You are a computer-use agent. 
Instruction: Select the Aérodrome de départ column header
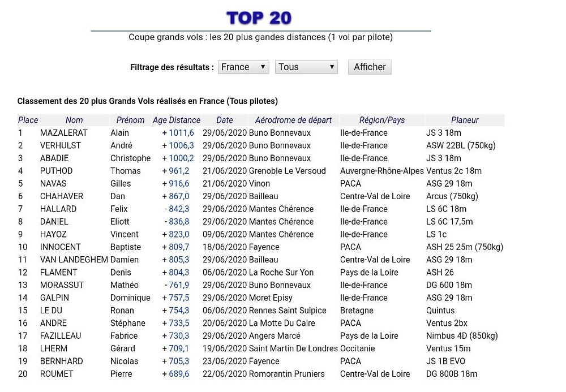click(293, 120)
